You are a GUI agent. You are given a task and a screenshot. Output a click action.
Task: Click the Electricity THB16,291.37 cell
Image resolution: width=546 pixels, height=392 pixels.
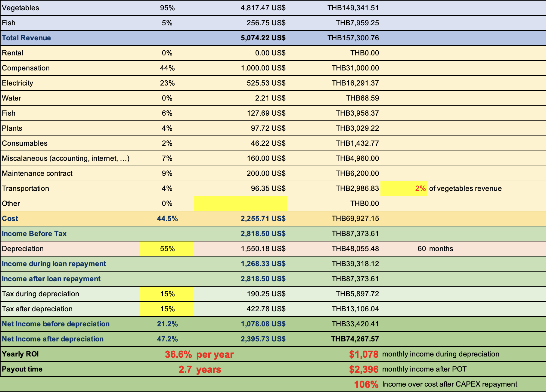click(x=355, y=83)
